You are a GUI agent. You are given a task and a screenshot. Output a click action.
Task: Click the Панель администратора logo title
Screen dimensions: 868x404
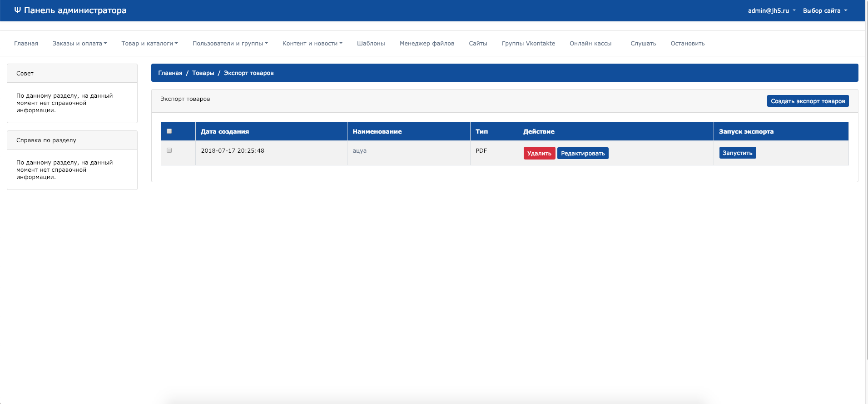coord(70,10)
